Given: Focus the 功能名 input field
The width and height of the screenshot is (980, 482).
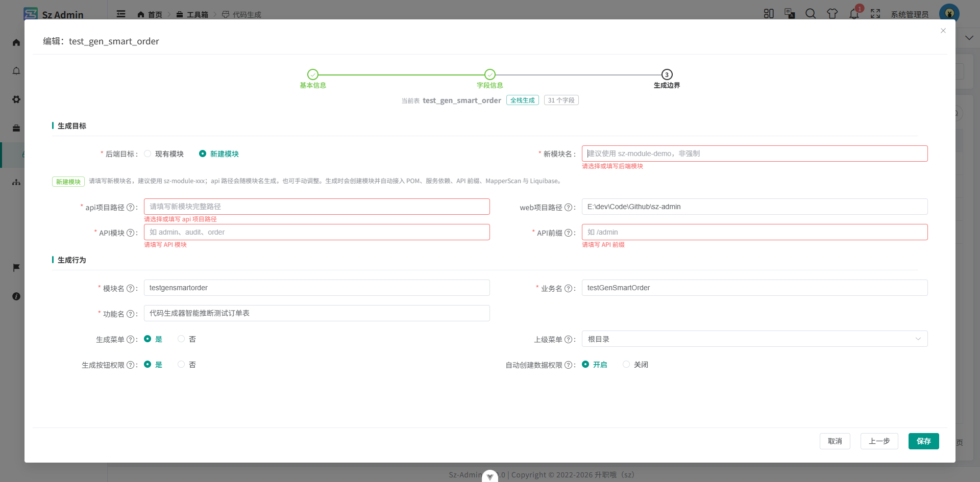Looking at the screenshot, I should (316, 313).
